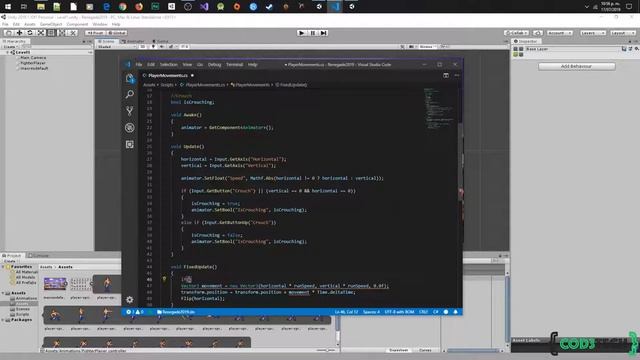Image resolution: width=640 pixels, height=360 pixels.
Task: Open errors and warnings in VS Code status bar
Action: point(135,312)
